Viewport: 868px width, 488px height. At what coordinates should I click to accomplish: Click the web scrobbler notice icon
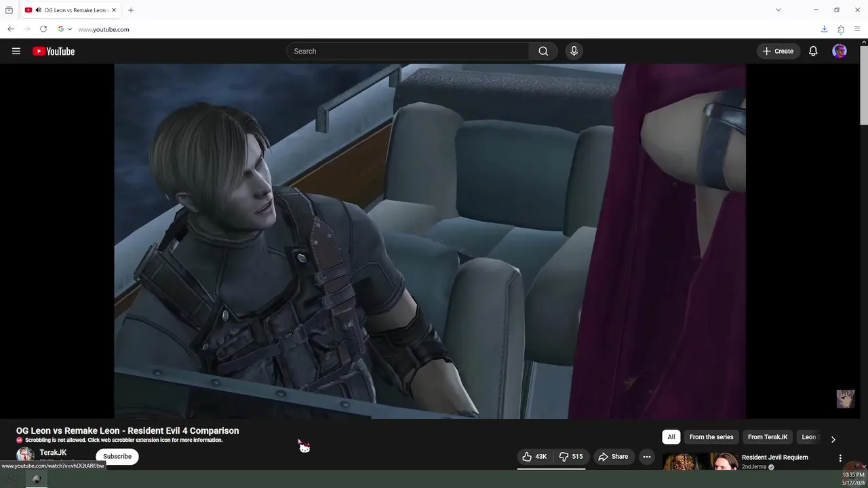tap(20, 440)
